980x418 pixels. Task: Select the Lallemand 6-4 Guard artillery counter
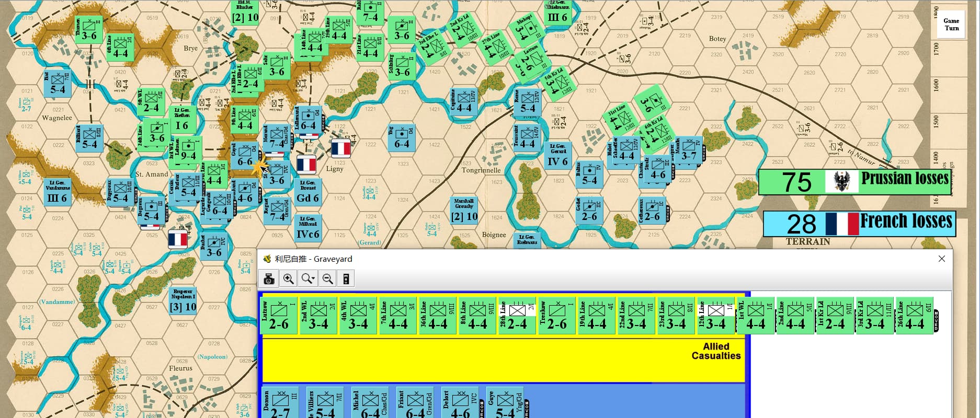coord(308,120)
